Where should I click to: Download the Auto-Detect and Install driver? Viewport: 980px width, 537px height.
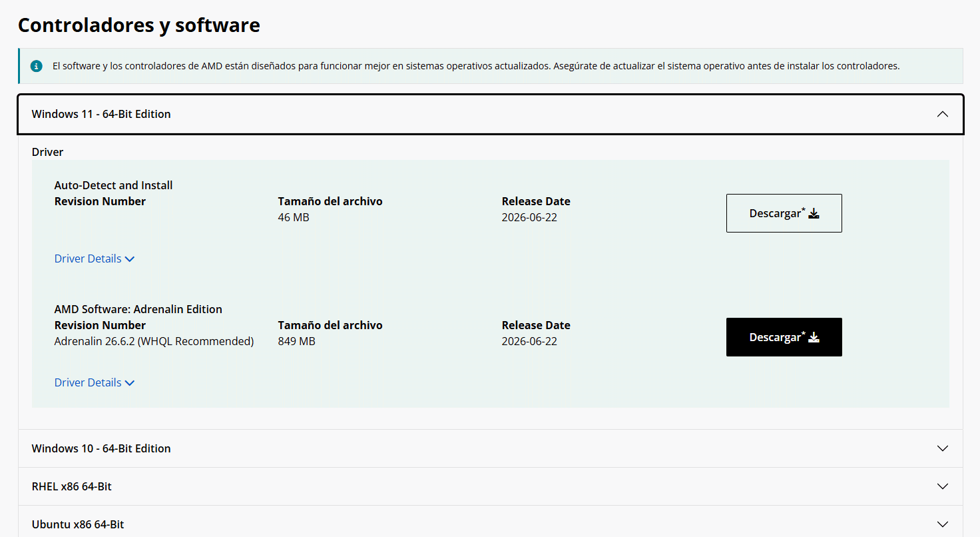point(784,213)
